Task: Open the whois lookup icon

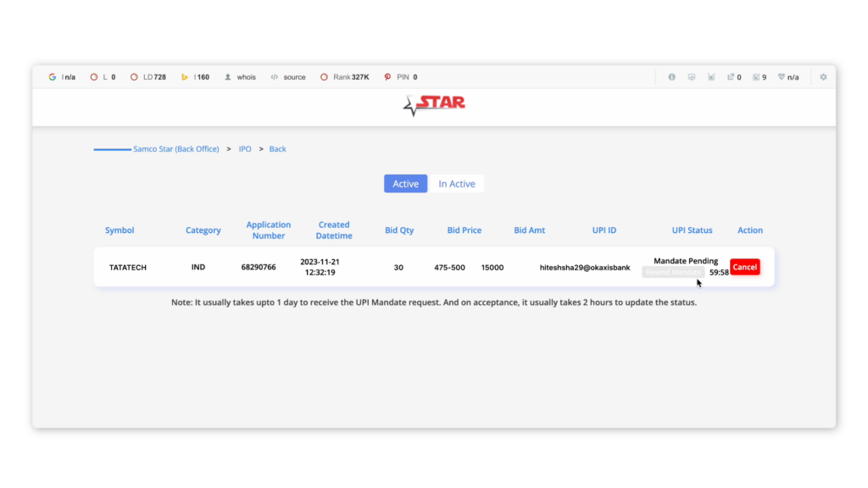Action: tap(228, 77)
